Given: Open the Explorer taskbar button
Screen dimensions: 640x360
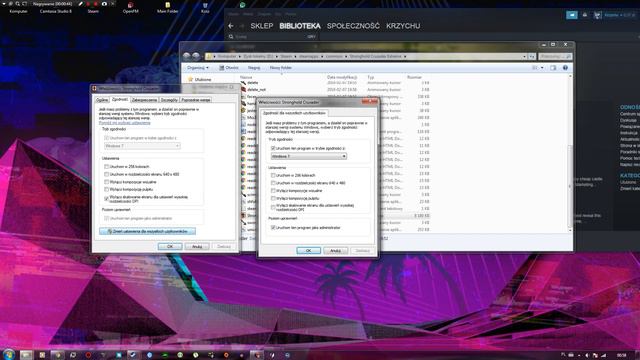Looking at the screenshot, I should tap(27, 355).
